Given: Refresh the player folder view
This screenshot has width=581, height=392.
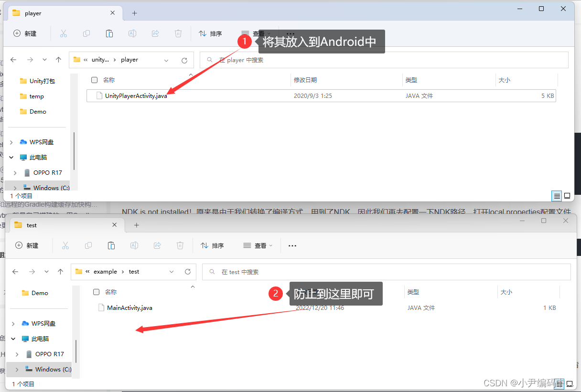Looking at the screenshot, I should (x=184, y=60).
